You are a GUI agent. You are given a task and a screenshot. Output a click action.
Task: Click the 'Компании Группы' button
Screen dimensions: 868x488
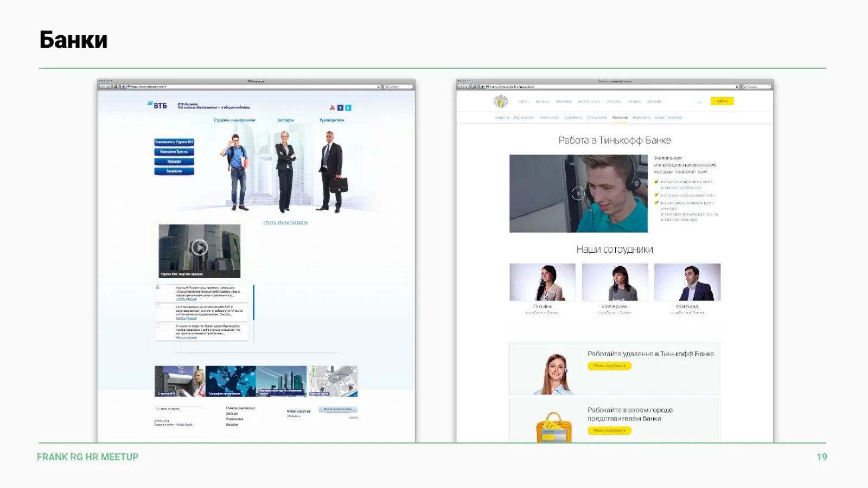tap(174, 152)
